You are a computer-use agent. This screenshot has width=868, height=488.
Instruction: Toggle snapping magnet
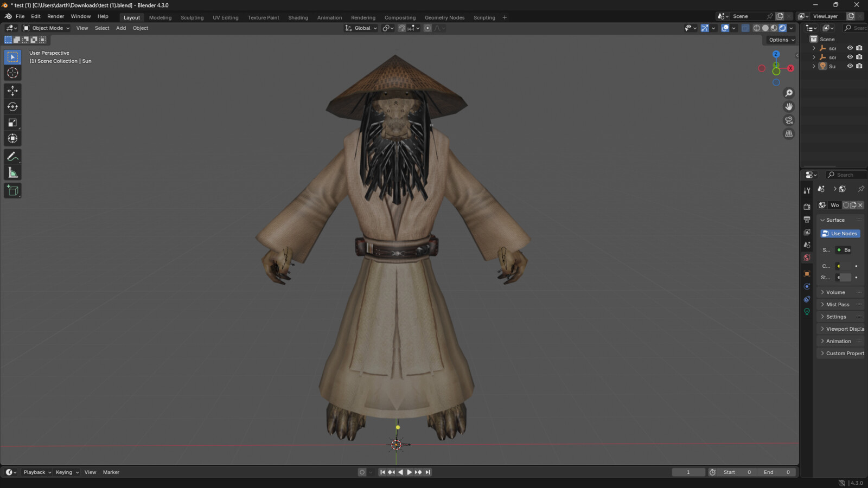[401, 28]
